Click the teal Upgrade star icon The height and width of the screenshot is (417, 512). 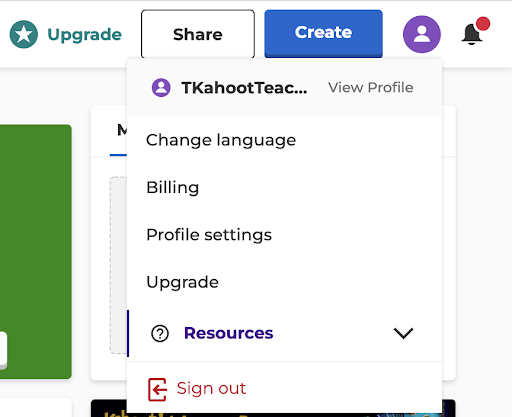(x=24, y=34)
